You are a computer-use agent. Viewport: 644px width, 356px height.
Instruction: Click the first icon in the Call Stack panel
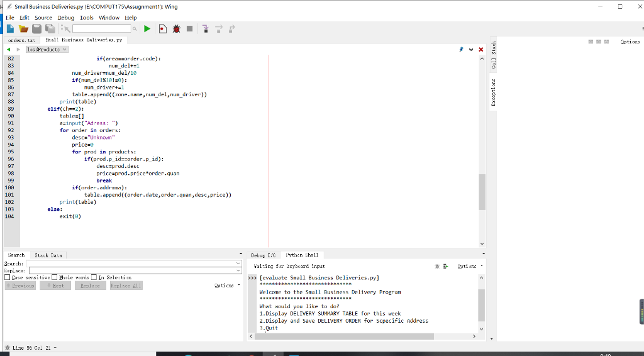coord(591,42)
